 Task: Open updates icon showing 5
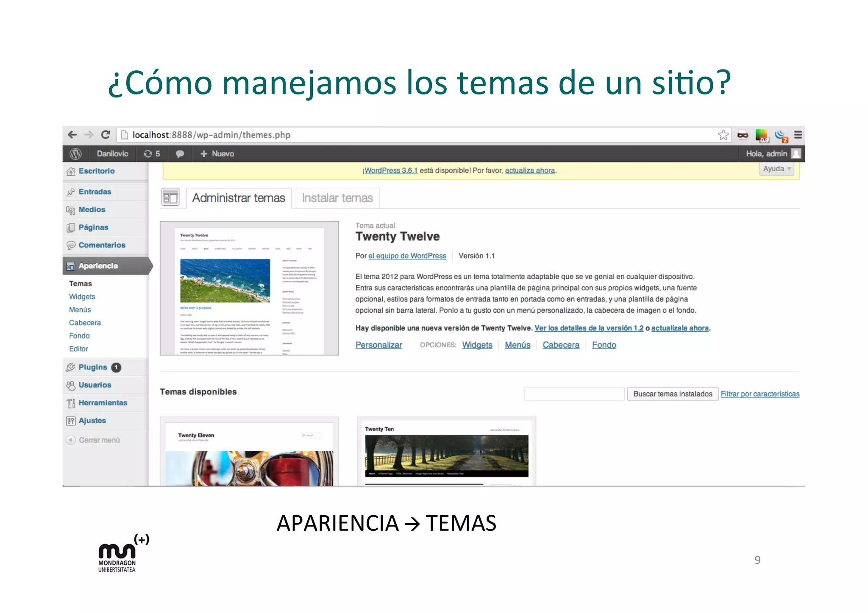tap(152, 154)
